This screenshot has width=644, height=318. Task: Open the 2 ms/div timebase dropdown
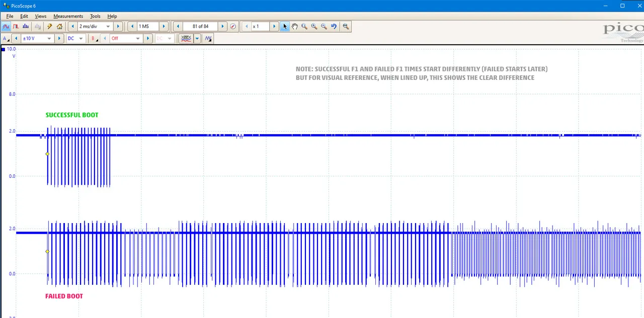pos(108,27)
